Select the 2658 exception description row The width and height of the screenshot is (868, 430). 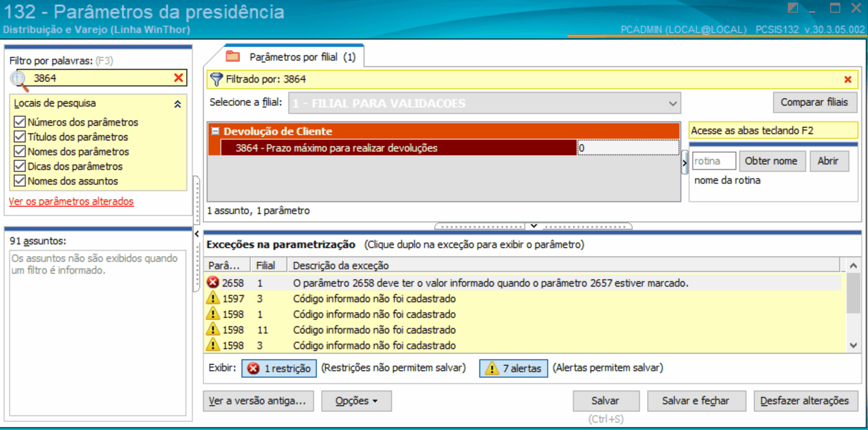point(523,283)
